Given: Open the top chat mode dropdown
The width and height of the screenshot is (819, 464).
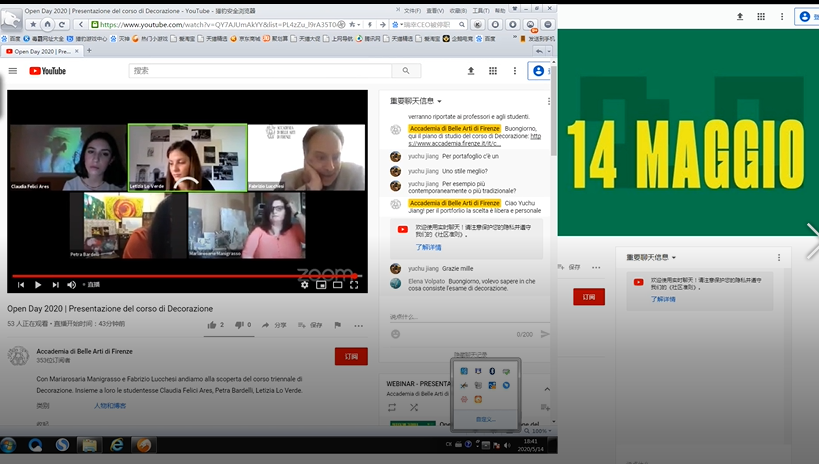Looking at the screenshot, I should [x=416, y=101].
